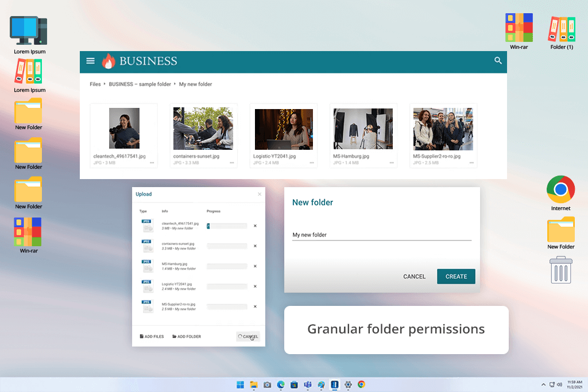
Task: Open Google Chrome from the taskbar
Action: [x=362, y=385]
